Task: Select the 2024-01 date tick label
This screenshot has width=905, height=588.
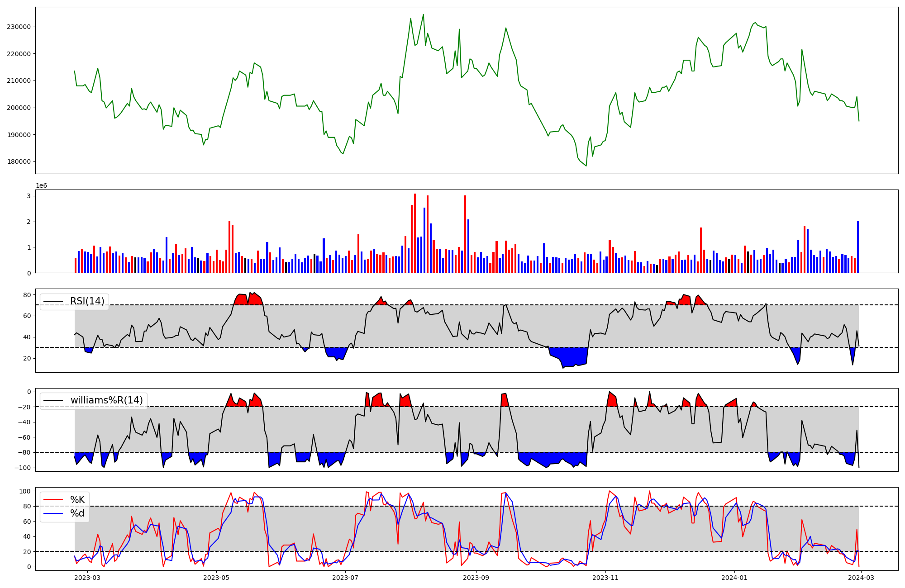Action: 734,578
